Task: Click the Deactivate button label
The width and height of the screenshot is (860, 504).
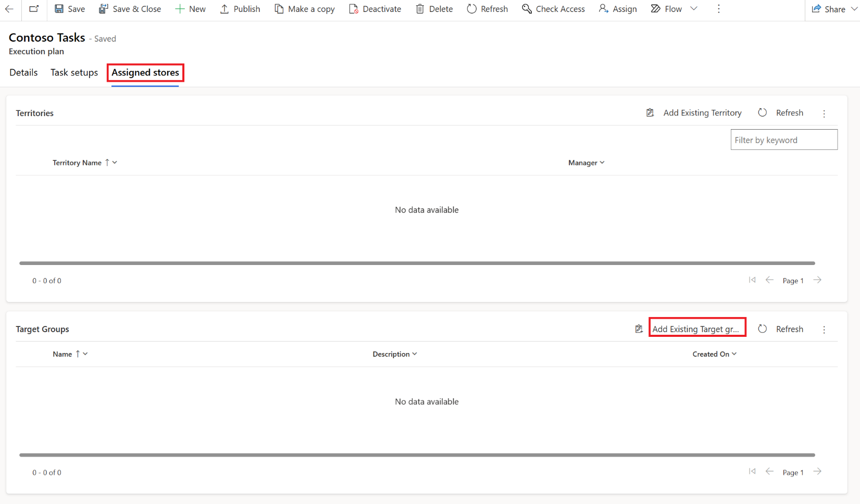Action: (382, 9)
